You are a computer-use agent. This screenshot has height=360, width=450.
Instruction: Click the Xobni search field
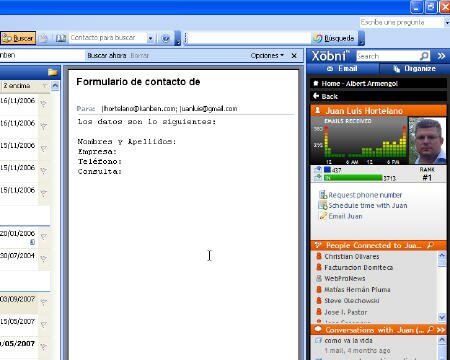point(388,56)
